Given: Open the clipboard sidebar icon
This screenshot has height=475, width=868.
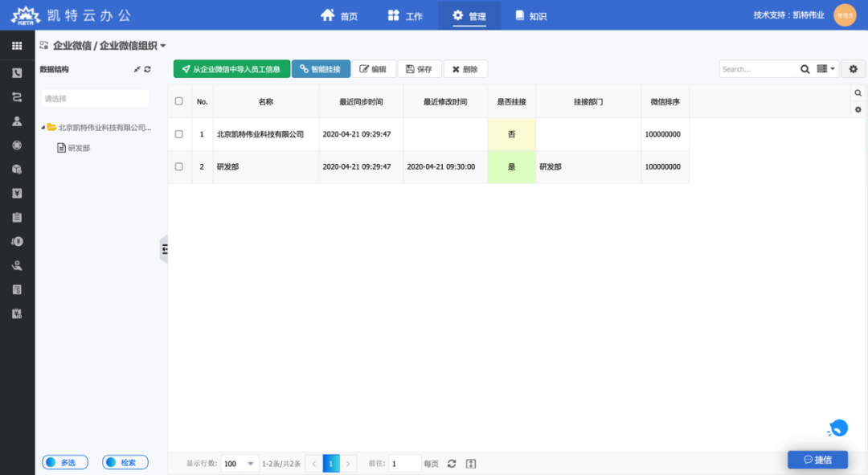Looking at the screenshot, I should pos(17,218).
